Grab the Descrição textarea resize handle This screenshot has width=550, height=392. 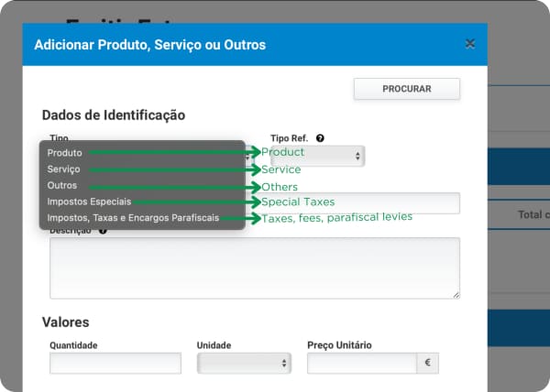click(456, 295)
